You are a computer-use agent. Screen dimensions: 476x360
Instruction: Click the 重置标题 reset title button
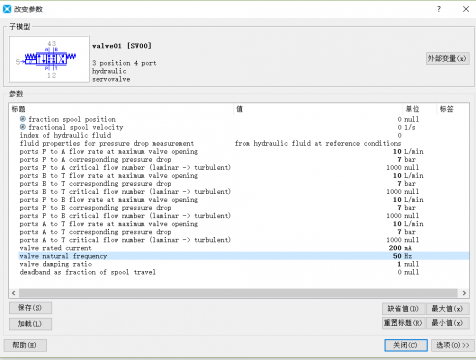click(x=403, y=323)
